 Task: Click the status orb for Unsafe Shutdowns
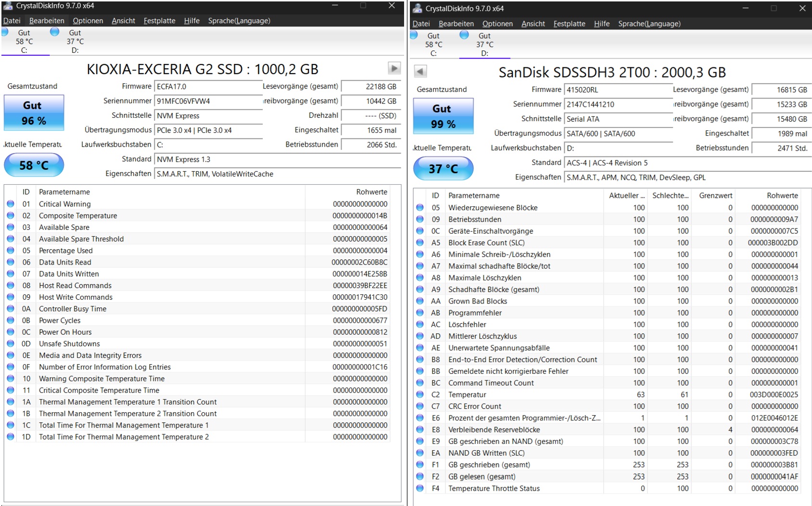click(x=11, y=344)
